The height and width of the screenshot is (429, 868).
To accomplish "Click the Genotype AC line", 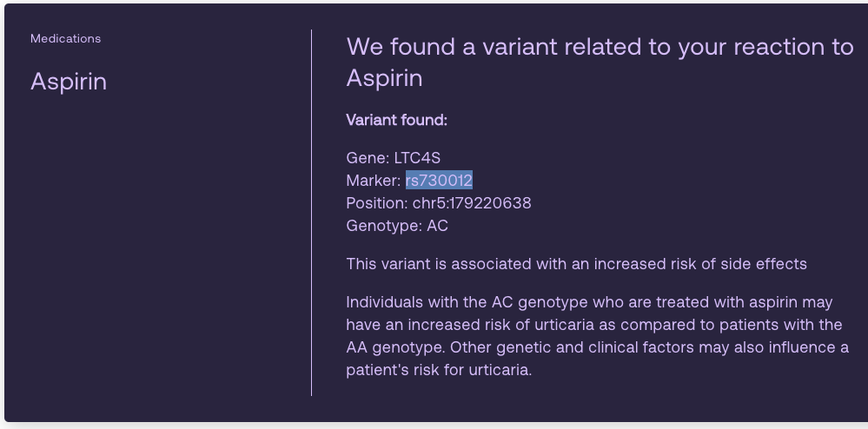I will coord(397,226).
